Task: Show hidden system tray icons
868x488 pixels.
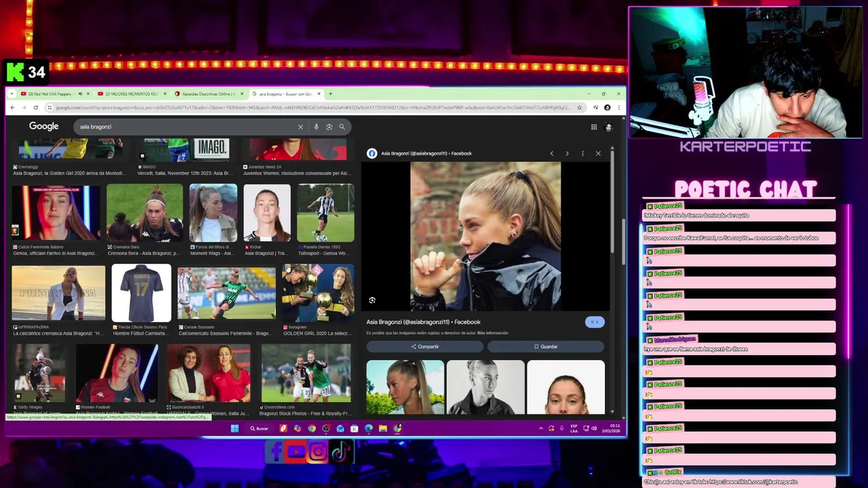Action: (540, 428)
